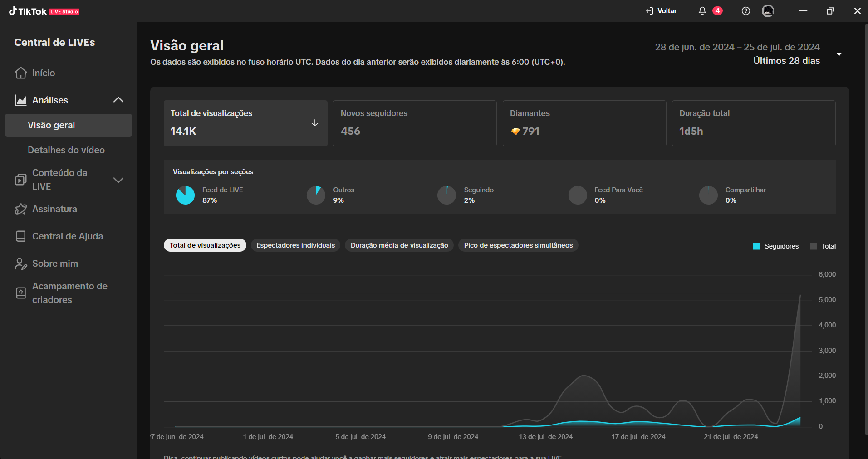Click the 1d5h duration value
This screenshot has width=868, height=459.
pyautogui.click(x=691, y=132)
